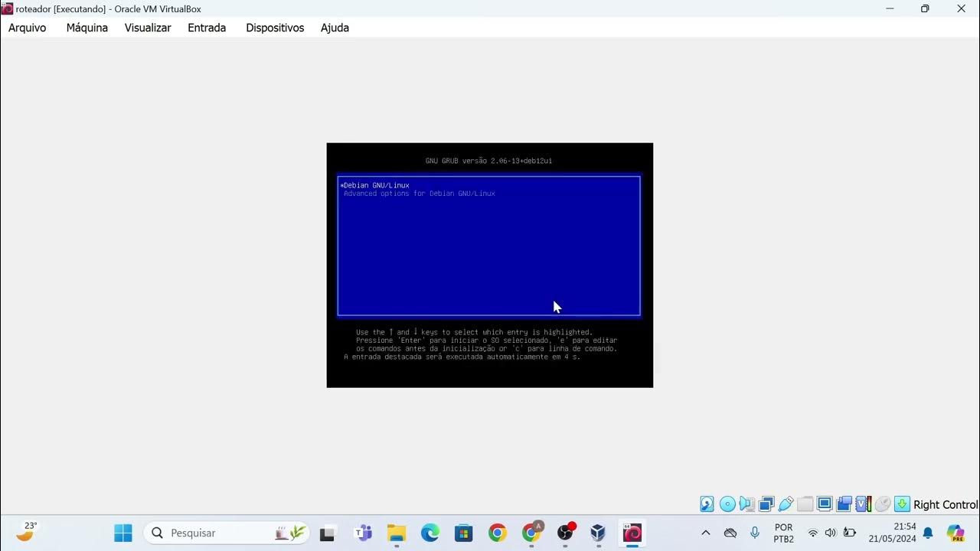Open Google Chrome from taskbar
This screenshot has height=551, width=980.
(x=497, y=533)
